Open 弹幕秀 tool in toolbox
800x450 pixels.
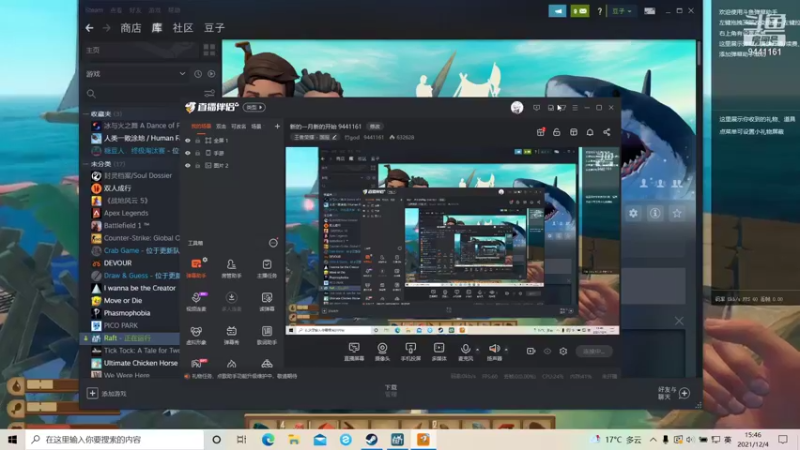[231, 335]
